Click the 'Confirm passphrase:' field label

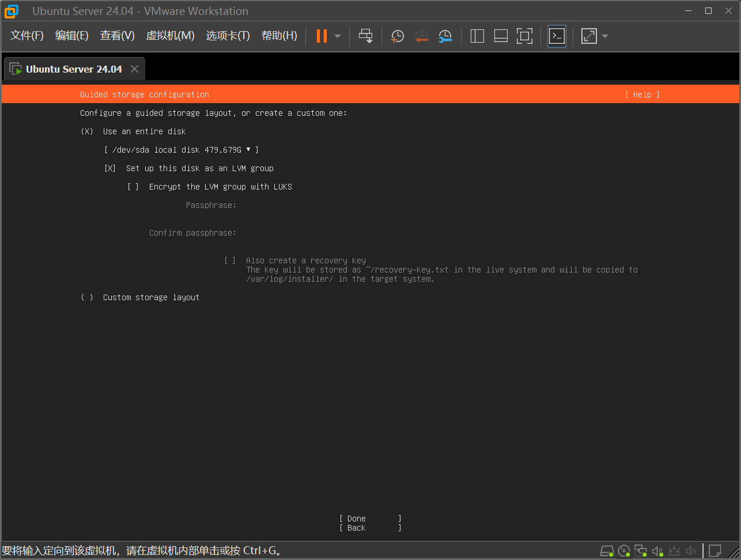(192, 233)
